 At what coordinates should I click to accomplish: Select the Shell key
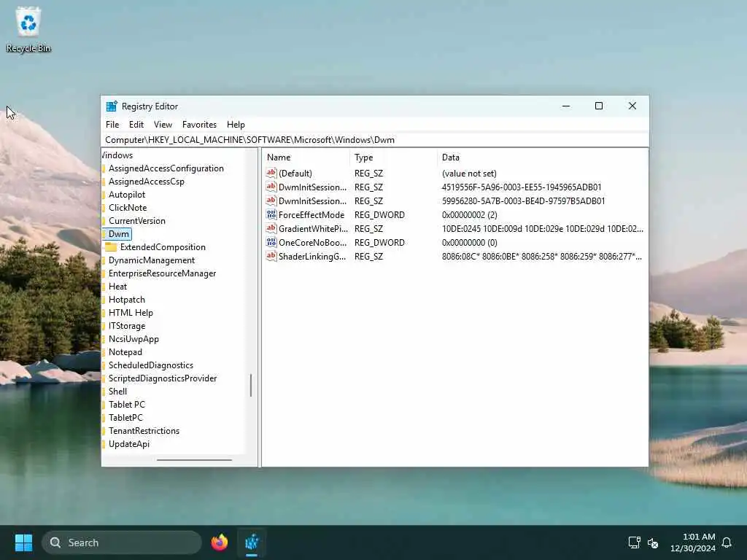click(x=117, y=391)
